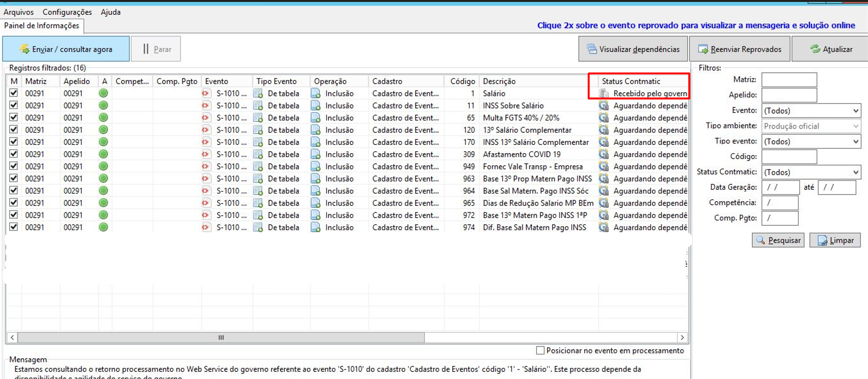Click the Inclusão icon in code 963 row
The image size is (868, 379).
[x=316, y=179]
